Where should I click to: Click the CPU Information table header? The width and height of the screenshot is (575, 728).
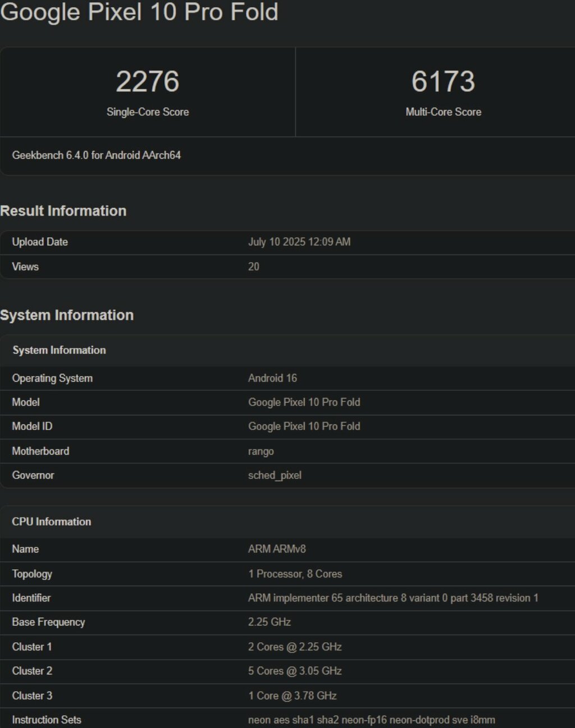[51, 522]
